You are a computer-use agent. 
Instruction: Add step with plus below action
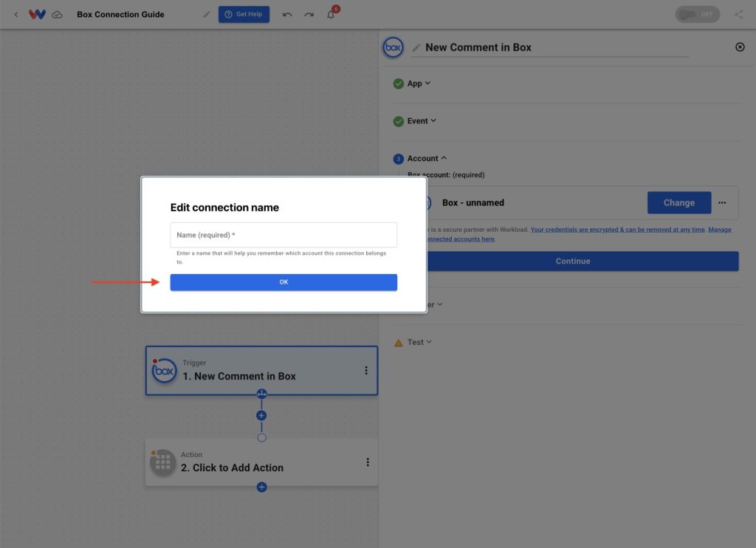262,487
